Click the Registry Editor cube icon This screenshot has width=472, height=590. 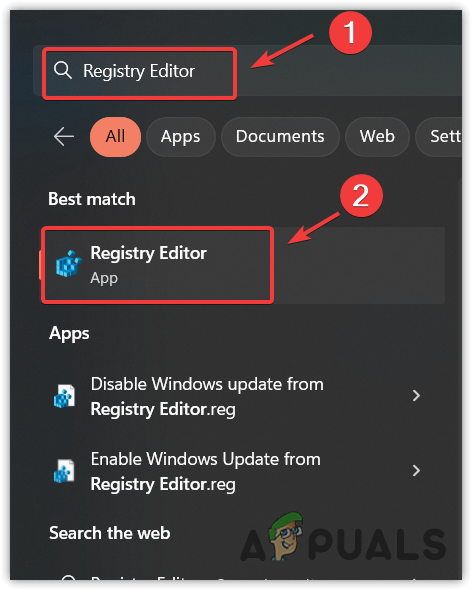[x=69, y=264]
